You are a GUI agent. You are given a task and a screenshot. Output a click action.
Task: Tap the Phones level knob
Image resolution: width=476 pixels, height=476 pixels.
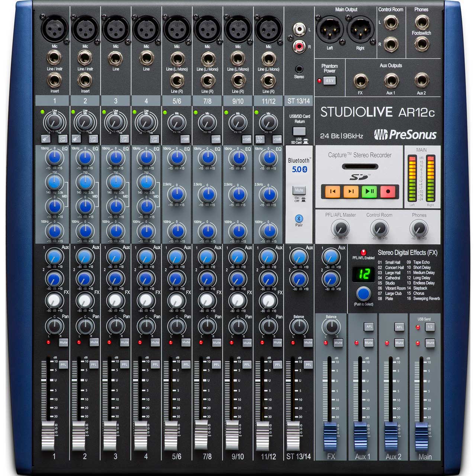419,228
